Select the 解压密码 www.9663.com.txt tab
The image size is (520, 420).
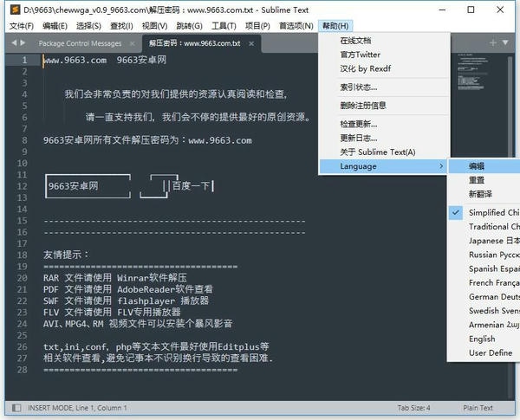click(x=195, y=43)
